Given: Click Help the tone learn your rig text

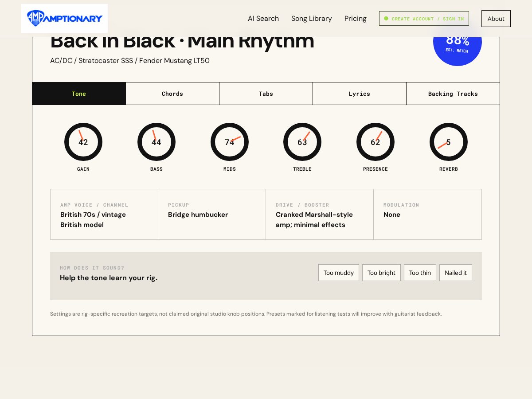Looking at the screenshot, I should point(109,278).
